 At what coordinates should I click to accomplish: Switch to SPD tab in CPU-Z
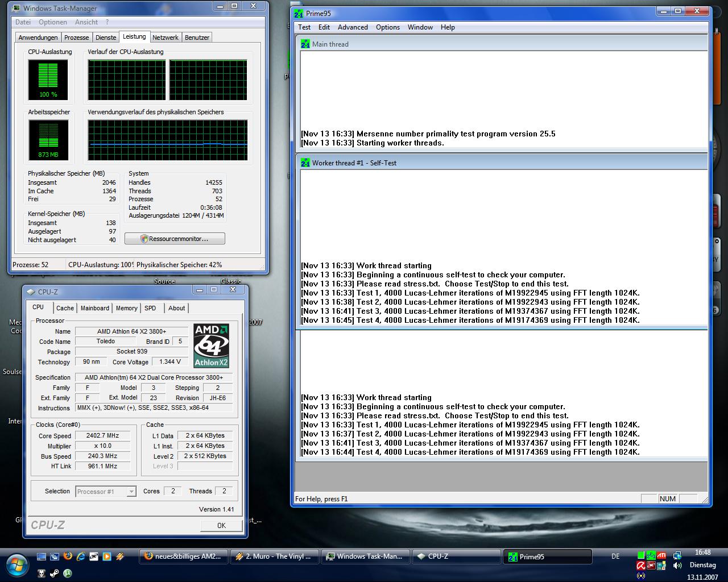[150, 308]
